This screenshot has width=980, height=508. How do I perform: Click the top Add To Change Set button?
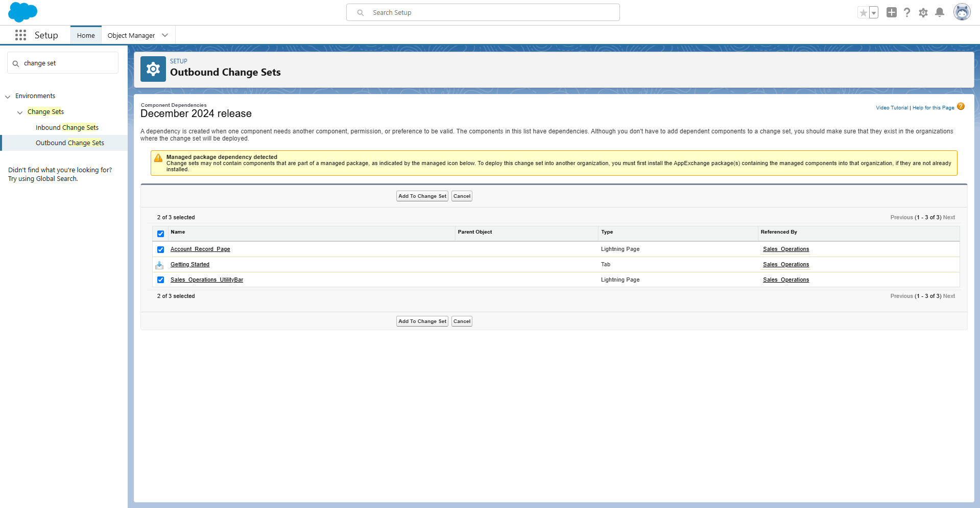(x=422, y=196)
